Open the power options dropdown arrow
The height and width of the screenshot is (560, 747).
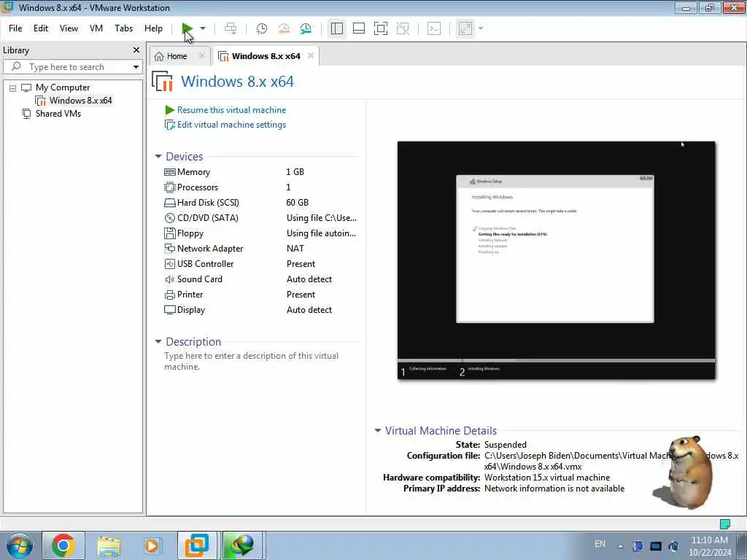click(x=203, y=28)
